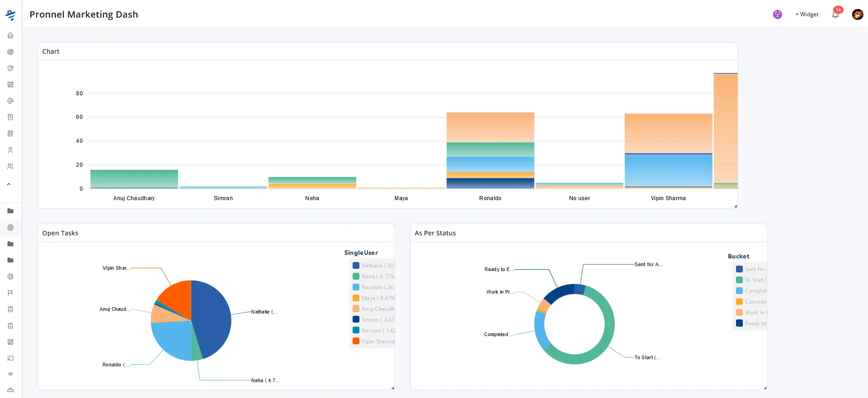Toggle Simran in the SingleUser legend
Image resolution: width=868 pixels, height=398 pixels.
[x=373, y=320]
